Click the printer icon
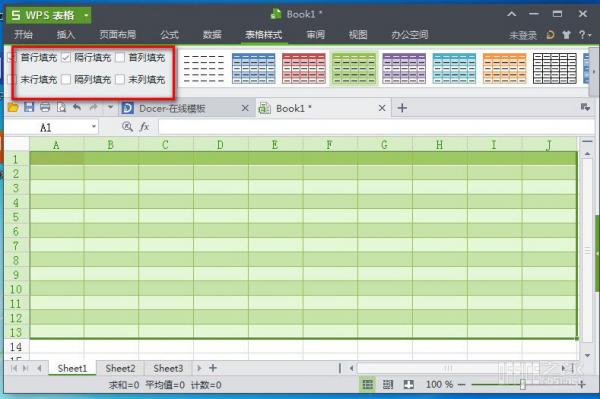This screenshot has height=399, width=600. point(45,107)
